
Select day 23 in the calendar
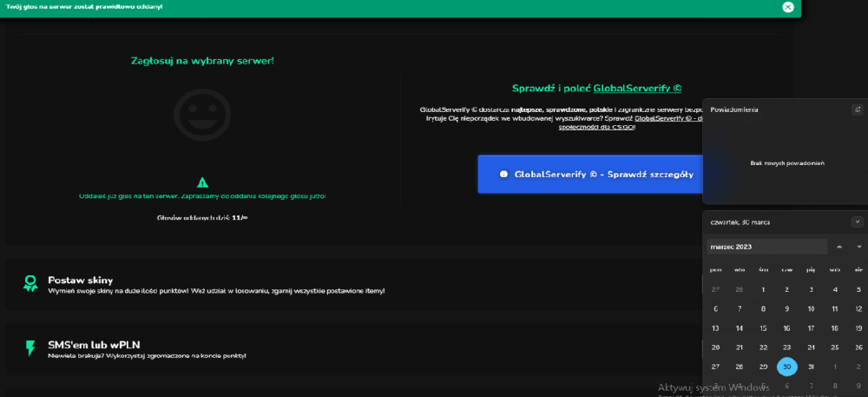(786, 347)
